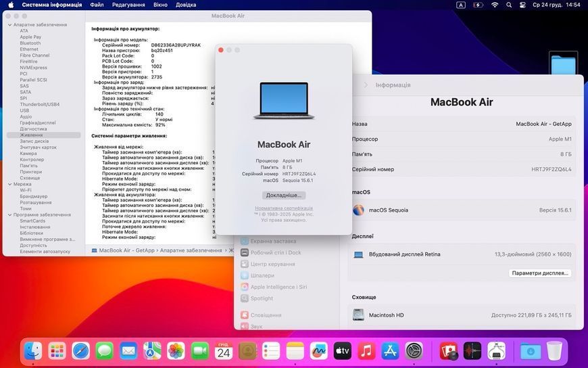Open App Store from the Dock
The width and height of the screenshot is (588, 368).
(x=391, y=352)
